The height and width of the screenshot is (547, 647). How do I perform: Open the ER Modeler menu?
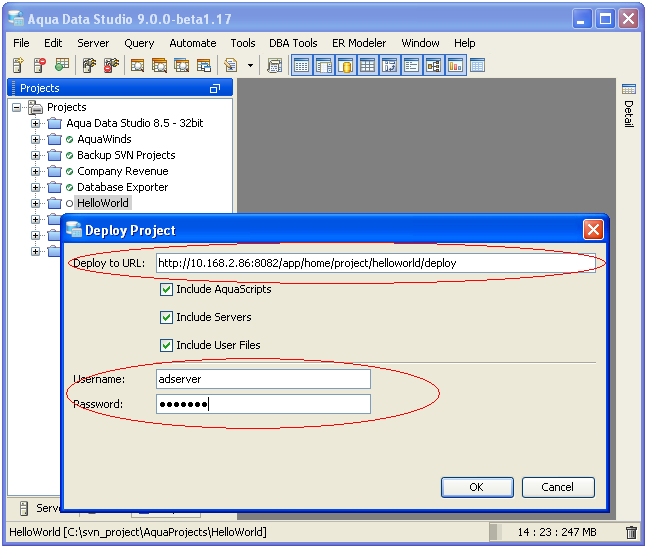[359, 43]
